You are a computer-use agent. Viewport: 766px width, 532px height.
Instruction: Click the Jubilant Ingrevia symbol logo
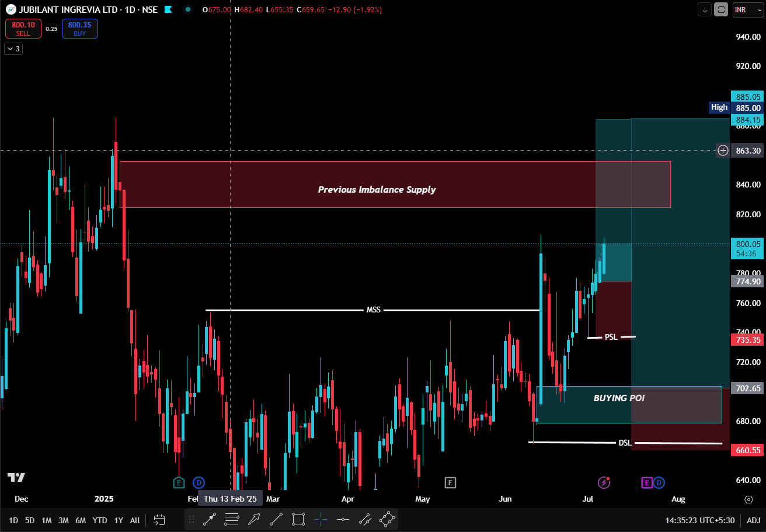pos(11,9)
